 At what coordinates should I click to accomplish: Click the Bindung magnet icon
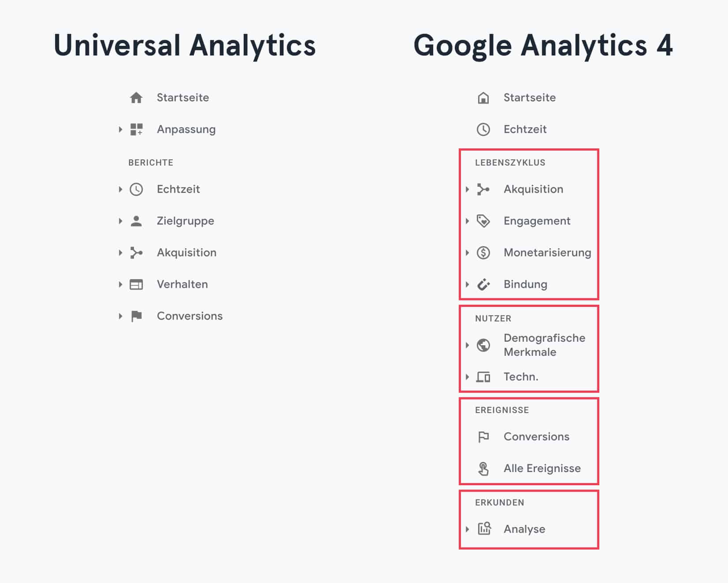pos(483,284)
